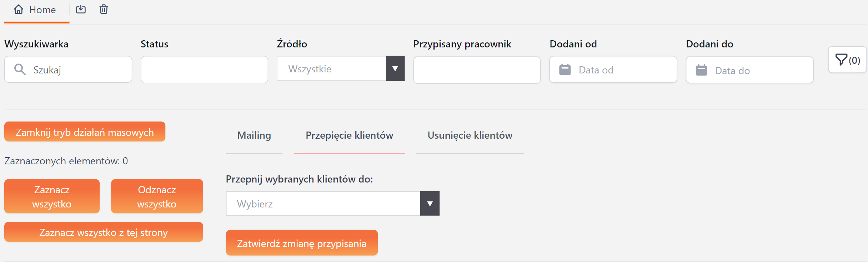Open the Usunięcie klientów tab
The image size is (868, 262).
click(470, 135)
